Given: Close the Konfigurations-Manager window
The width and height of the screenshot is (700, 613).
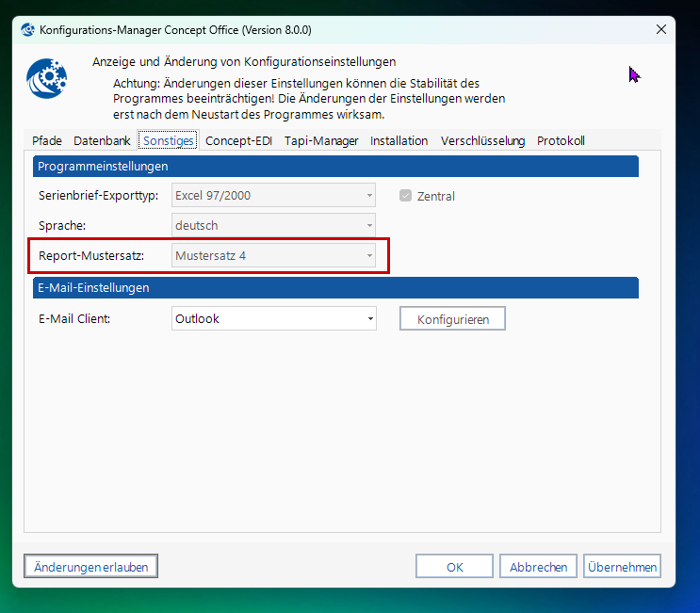Looking at the screenshot, I should click(x=661, y=29).
